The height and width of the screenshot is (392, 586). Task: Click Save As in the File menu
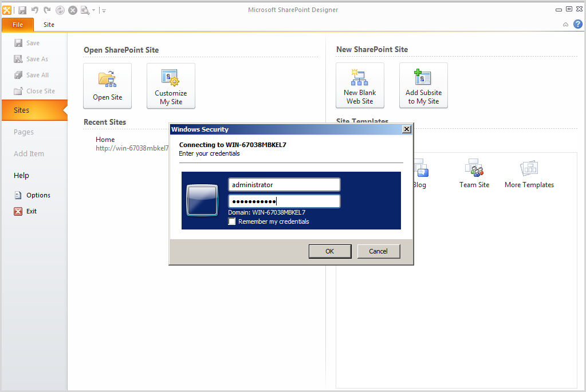point(37,59)
